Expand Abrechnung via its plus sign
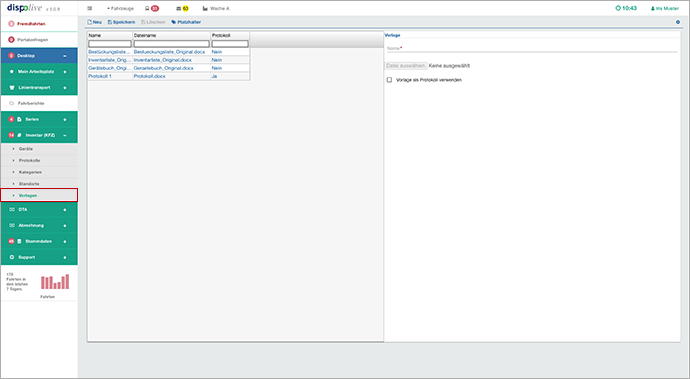Image resolution: width=690 pixels, height=379 pixels. pyautogui.click(x=65, y=225)
